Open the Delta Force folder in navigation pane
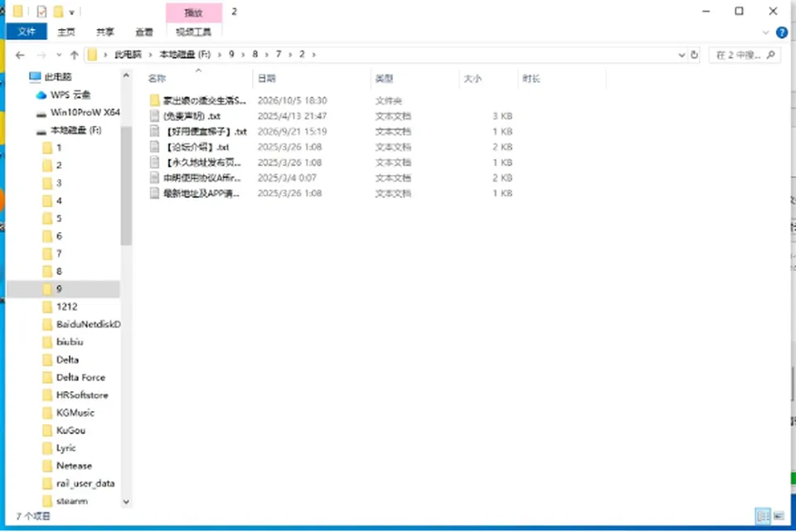This screenshot has height=532, width=796. (74, 377)
